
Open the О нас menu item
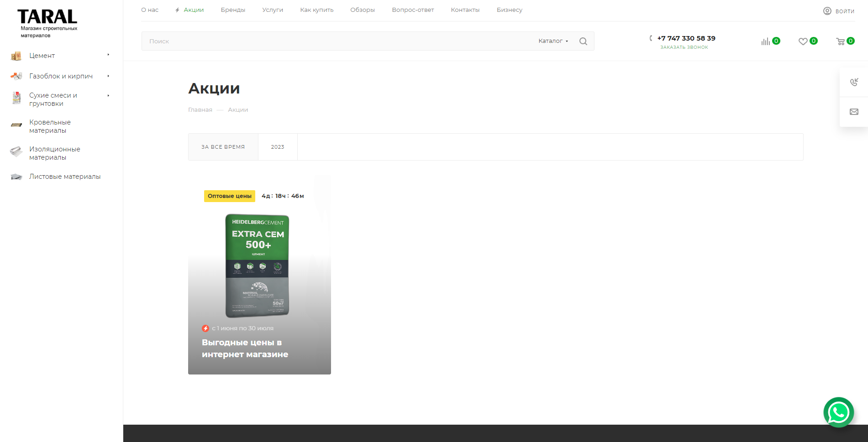point(150,10)
